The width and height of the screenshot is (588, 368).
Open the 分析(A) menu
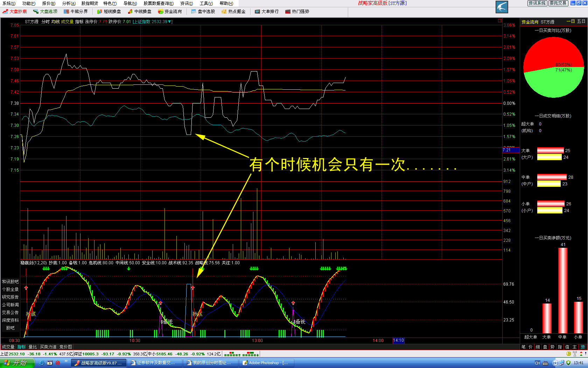[69, 4]
